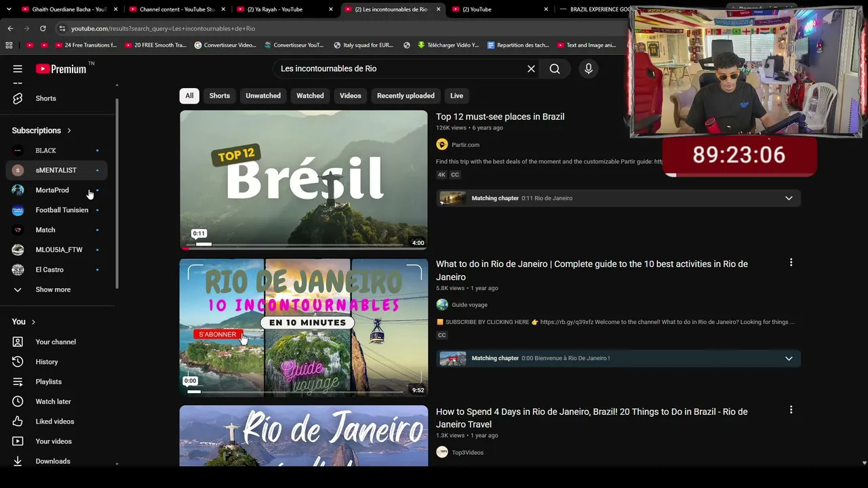Open the El Castro channel subscription

point(57,270)
